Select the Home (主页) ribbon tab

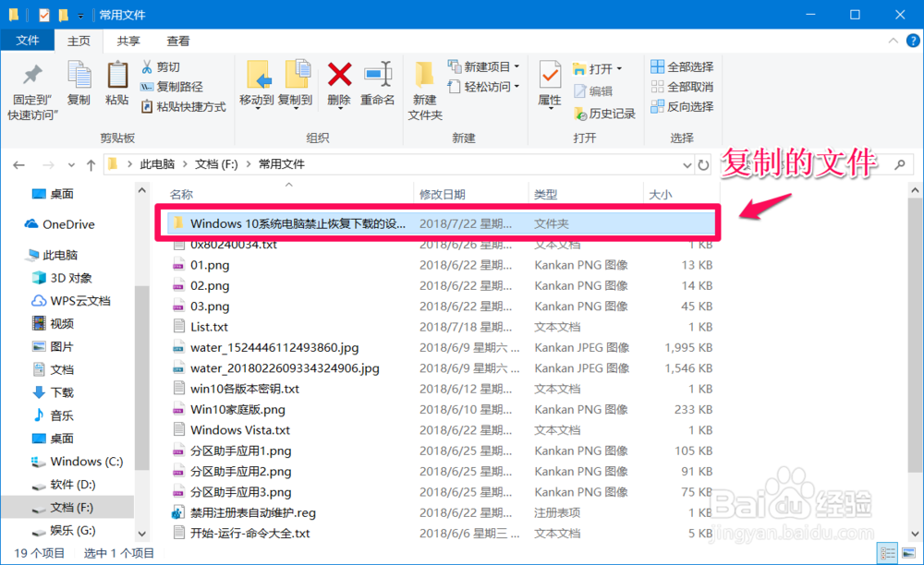point(79,41)
